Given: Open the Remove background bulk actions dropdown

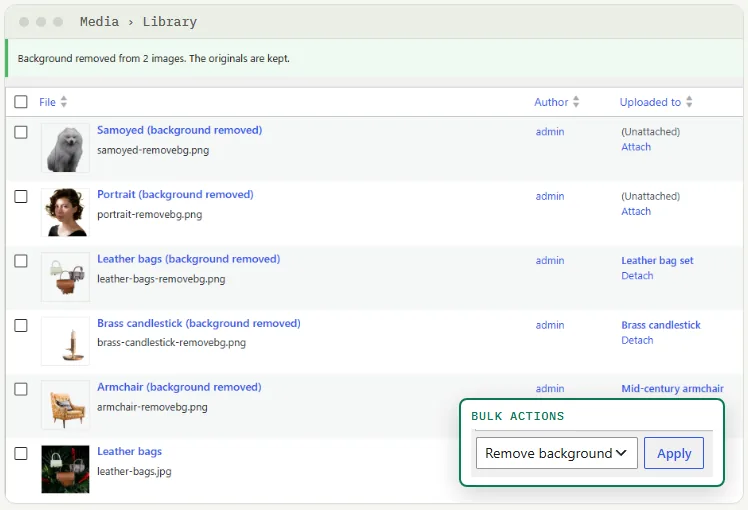Looking at the screenshot, I should 557,453.
